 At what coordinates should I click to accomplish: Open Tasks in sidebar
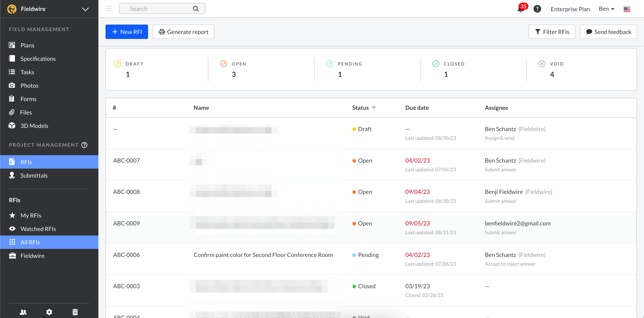[49, 72]
